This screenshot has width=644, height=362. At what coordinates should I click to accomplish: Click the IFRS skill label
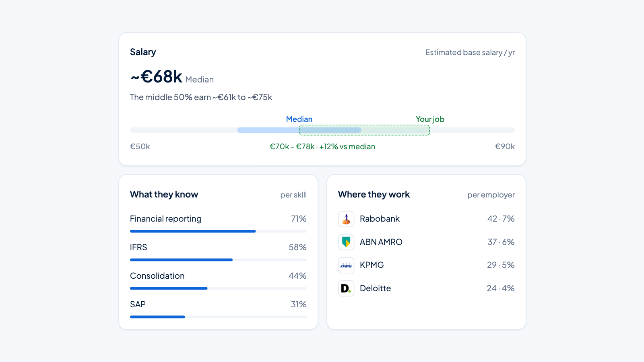click(138, 247)
